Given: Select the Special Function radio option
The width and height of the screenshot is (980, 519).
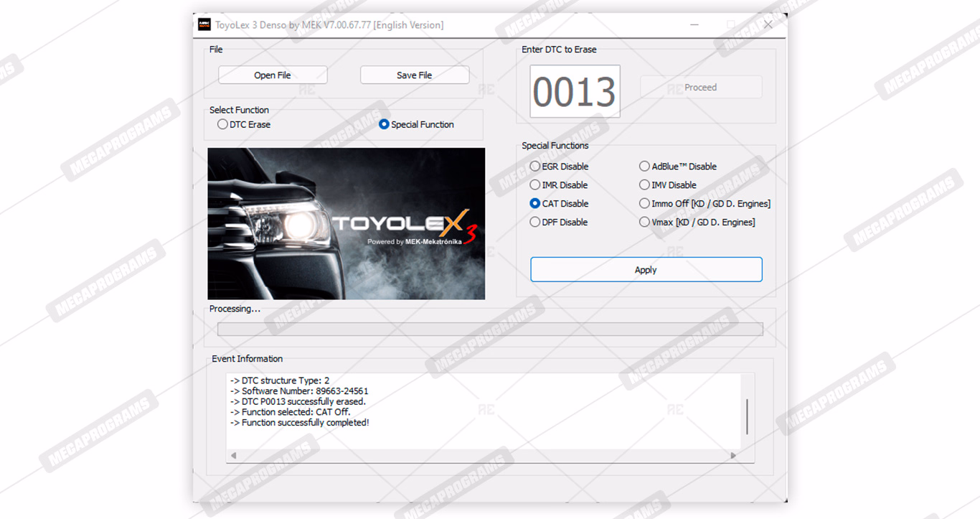Looking at the screenshot, I should (416, 124).
